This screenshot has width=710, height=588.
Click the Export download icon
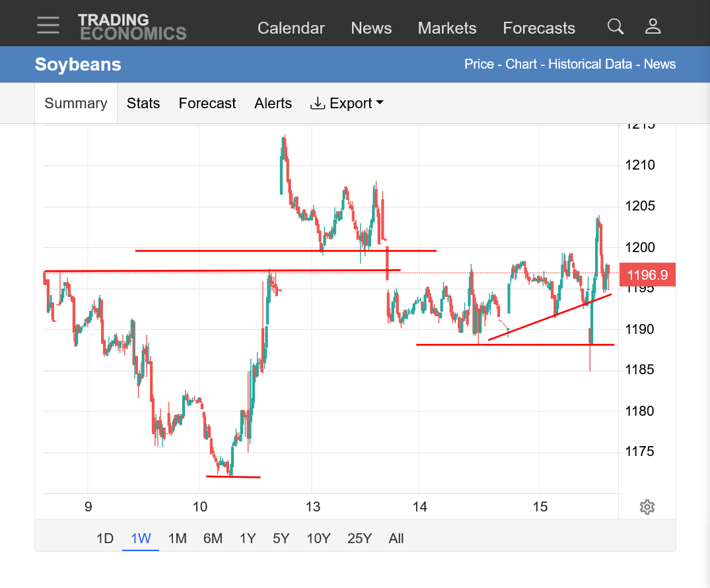318,103
